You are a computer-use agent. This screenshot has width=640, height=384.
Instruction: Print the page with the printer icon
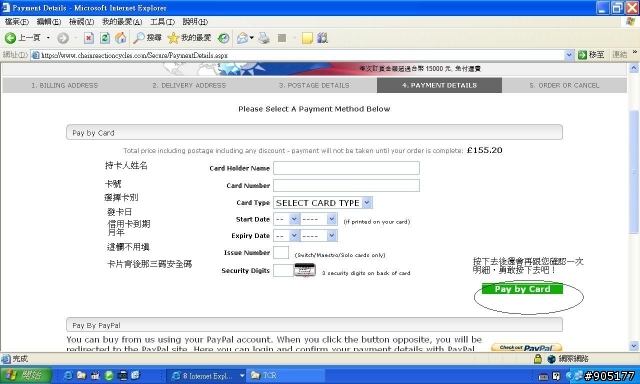[x=264, y=38]
